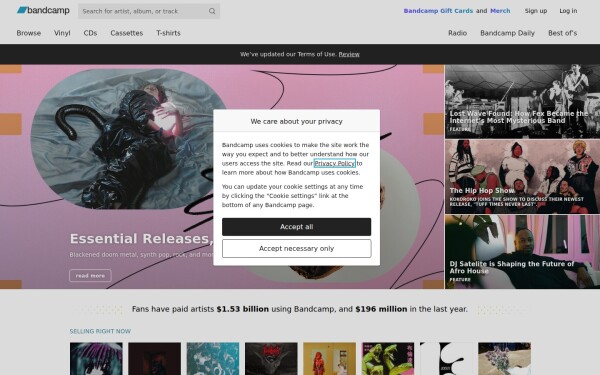Viewport: 600px width, 375px height.
Task: Go to Best of's
Action: coord(562,33)
